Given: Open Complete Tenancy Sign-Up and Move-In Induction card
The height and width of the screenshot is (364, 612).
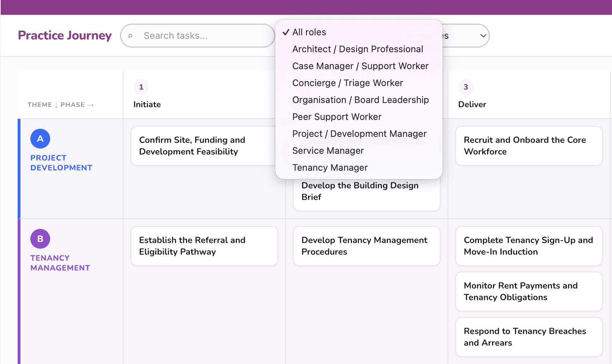Looking at the screenshot, I should (529, 246).
